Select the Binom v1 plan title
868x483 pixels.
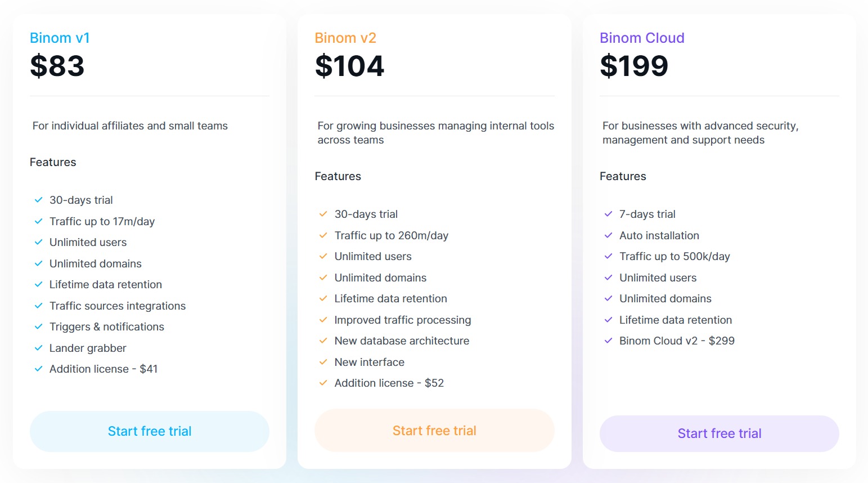60,38
